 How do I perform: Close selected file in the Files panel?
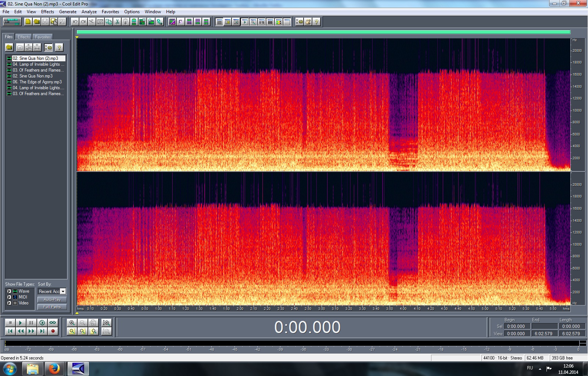coord(20,47)
